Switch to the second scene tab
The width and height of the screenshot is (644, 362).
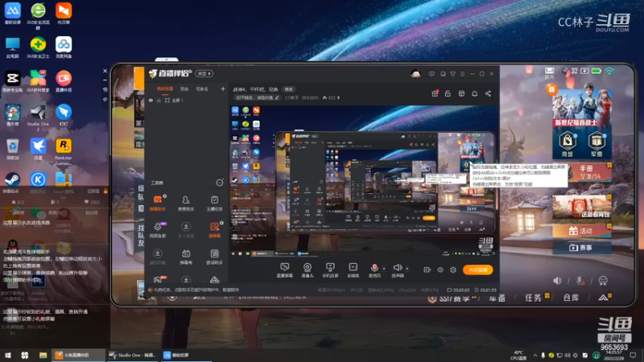tap(184, 88)
